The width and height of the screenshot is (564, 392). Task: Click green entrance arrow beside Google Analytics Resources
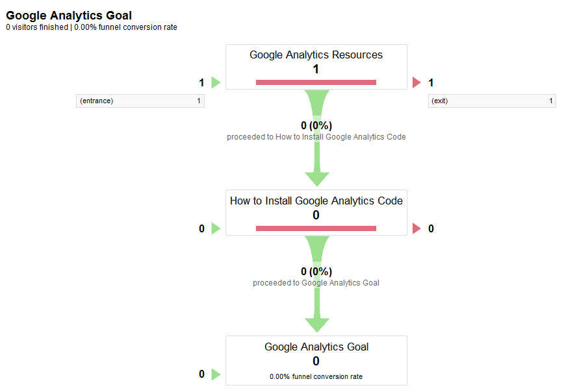(x=216, y=82)
